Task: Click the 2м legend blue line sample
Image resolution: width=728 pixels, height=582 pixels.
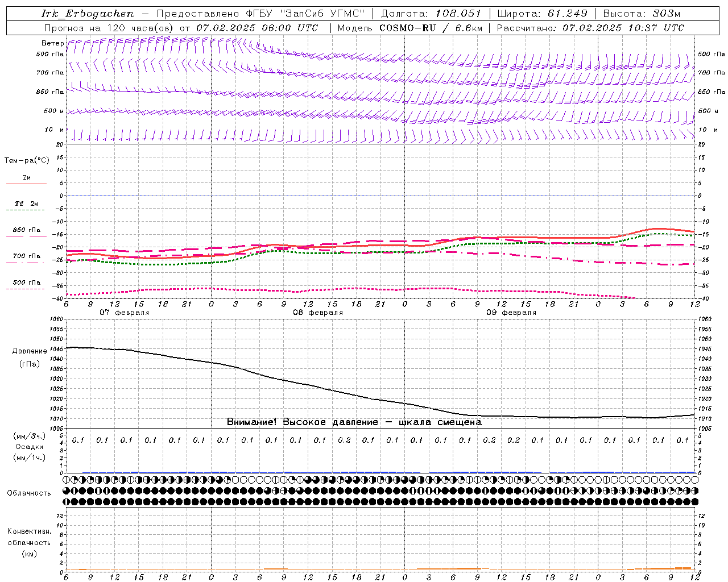Action: click(26, 184)
